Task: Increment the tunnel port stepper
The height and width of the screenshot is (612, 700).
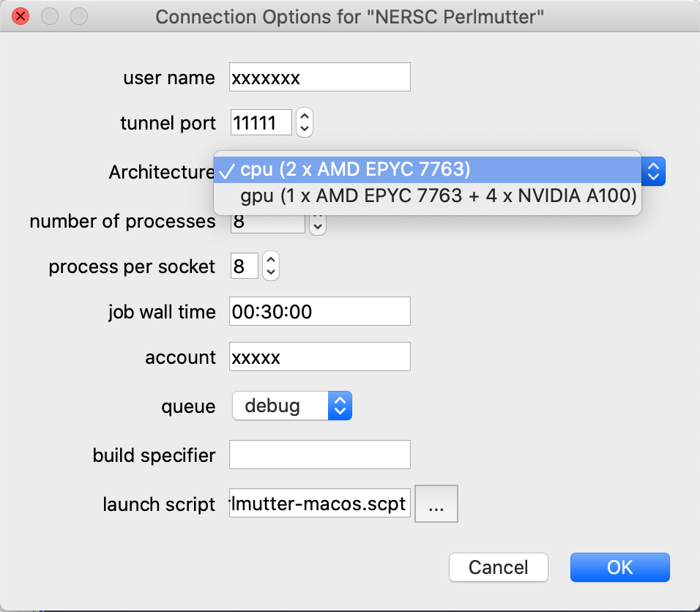Action: (303, 117)
